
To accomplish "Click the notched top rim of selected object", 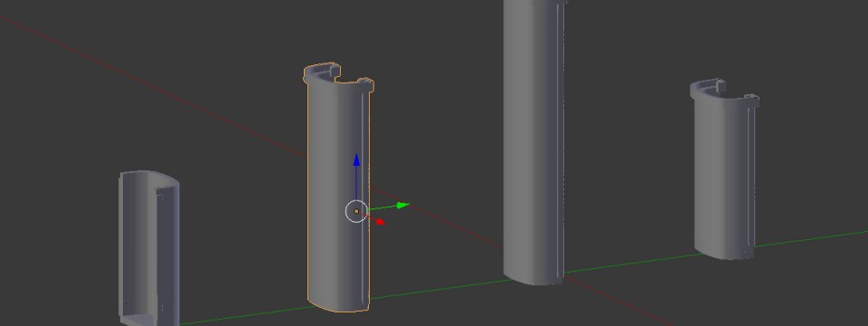I will (x=337, y=76).
